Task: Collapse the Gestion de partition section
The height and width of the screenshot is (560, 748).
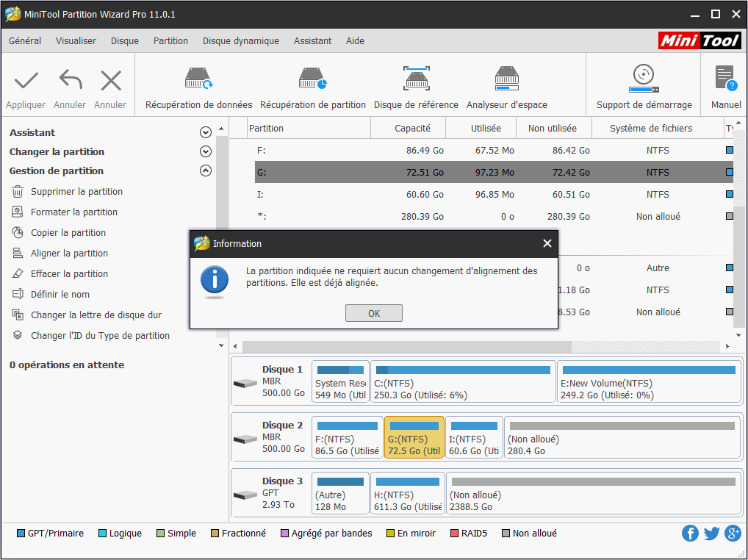Action: coord(206,170)
